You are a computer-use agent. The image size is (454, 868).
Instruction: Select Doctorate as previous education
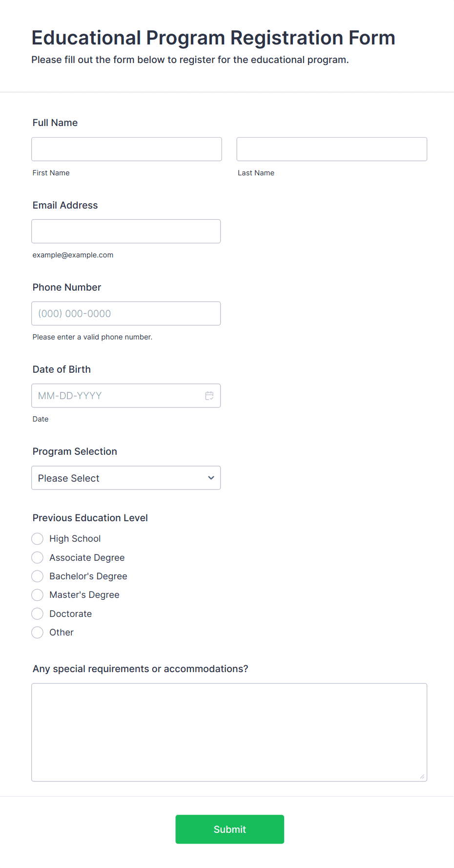pos(37,614)
